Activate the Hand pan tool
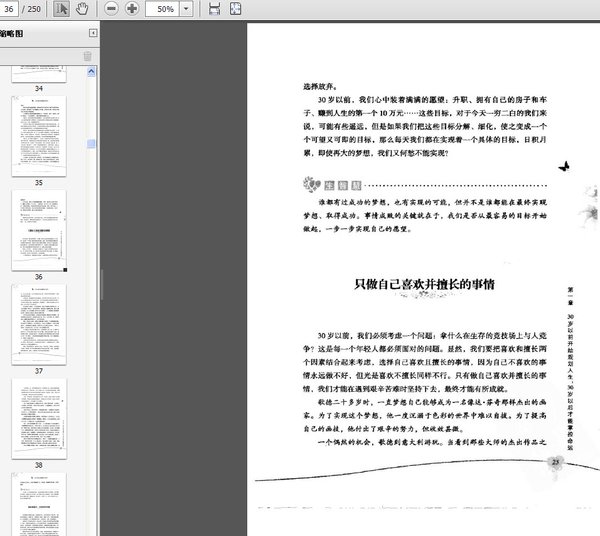Screen dimensions: 600x536 (x=82, y=9)
